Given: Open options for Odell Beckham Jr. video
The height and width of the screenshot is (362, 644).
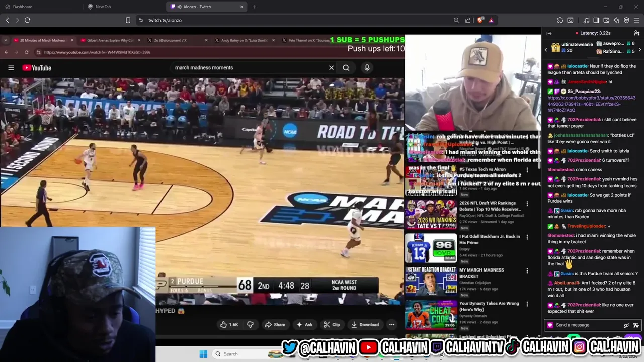Looking at the screenshot, I should pos(527,237).
